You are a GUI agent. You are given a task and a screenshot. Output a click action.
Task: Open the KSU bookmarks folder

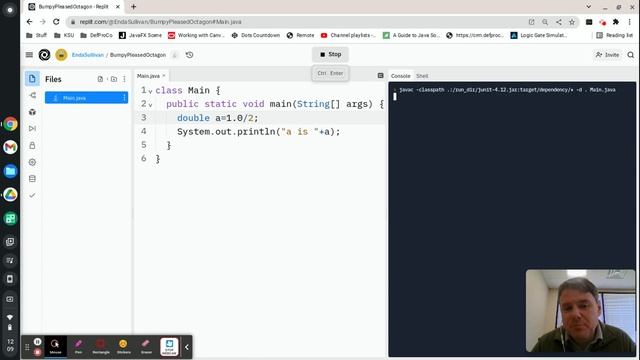pos(64,36)
